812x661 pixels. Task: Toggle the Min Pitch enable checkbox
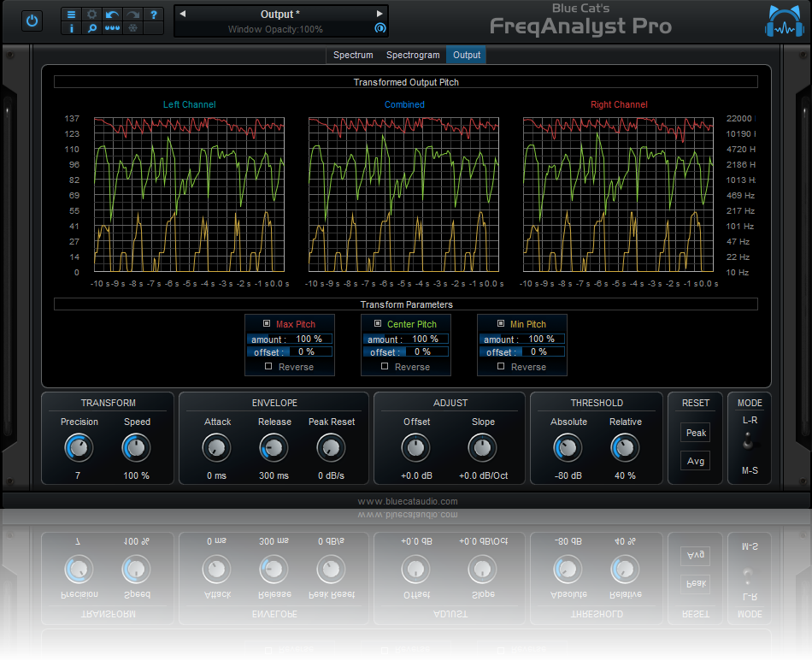click(501, 324)
